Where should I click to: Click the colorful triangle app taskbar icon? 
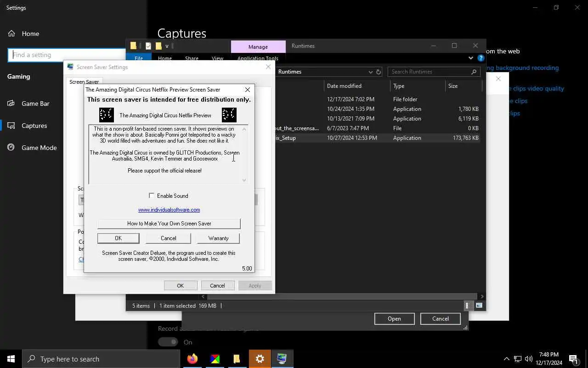point(215,359)
